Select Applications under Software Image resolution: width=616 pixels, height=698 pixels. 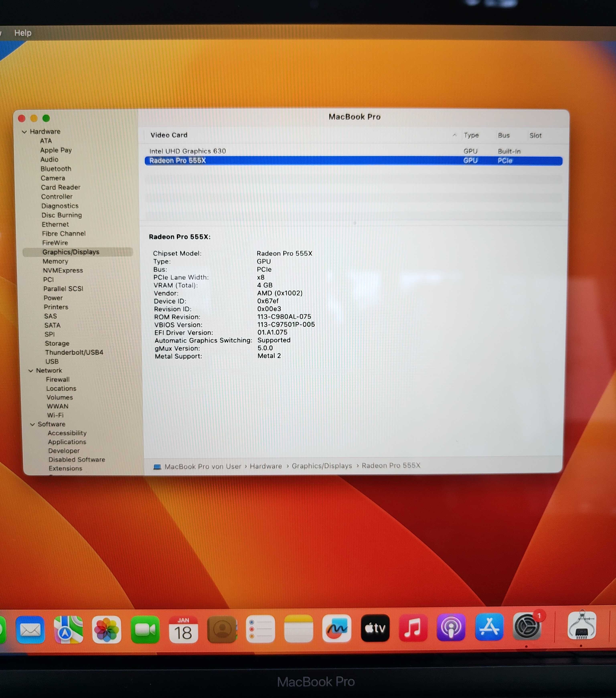click(67, 442)
